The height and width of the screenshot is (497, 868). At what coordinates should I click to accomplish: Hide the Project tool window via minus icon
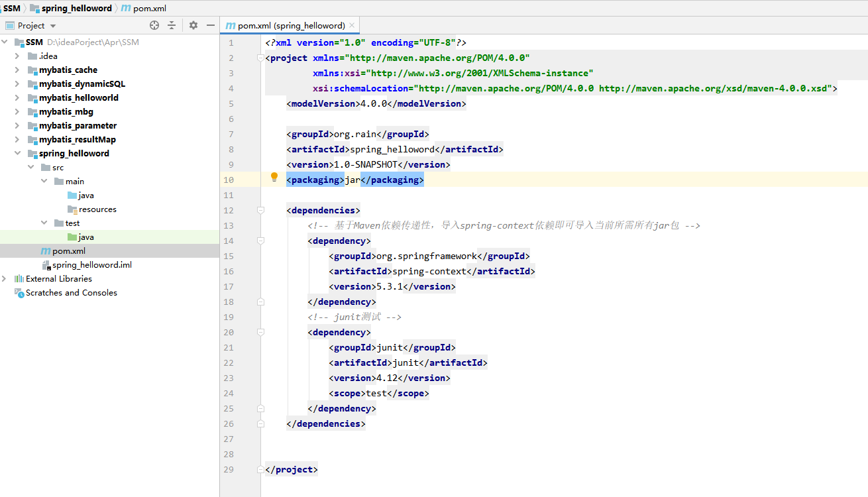pyautogui.click(x=211, y=25)
